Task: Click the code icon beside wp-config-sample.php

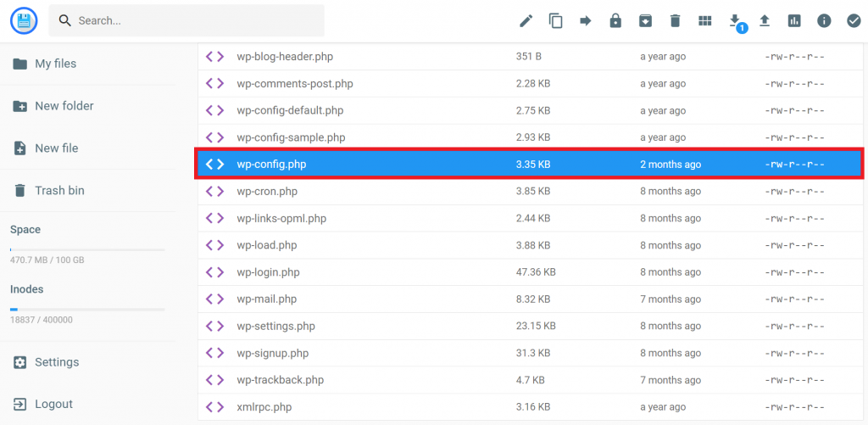Action: (214, 137)
